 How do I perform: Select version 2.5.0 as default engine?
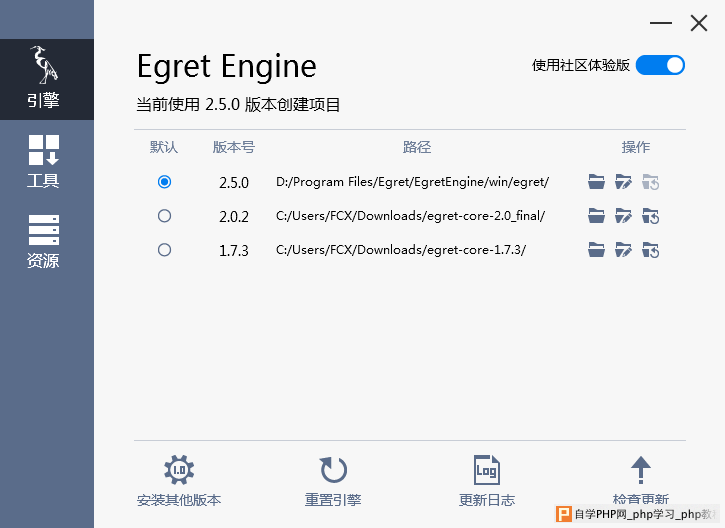pos(164,182)
